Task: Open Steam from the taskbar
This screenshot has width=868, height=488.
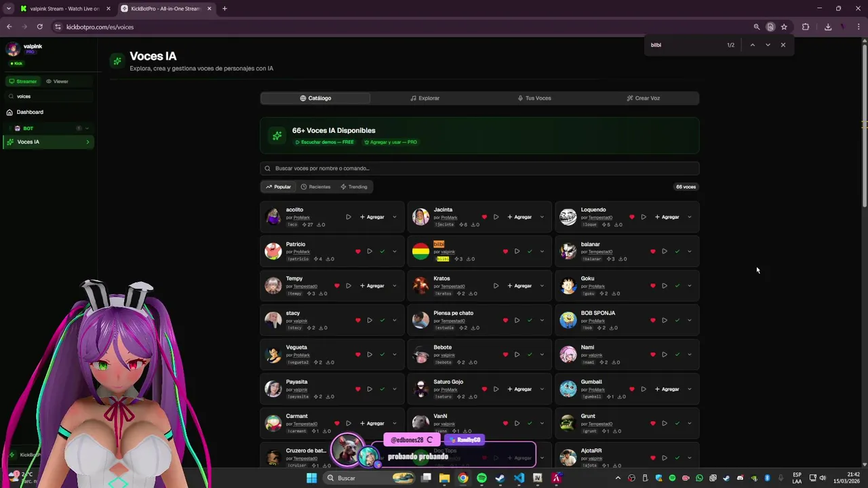Action: pyautogui.click(x=500, y=478)
